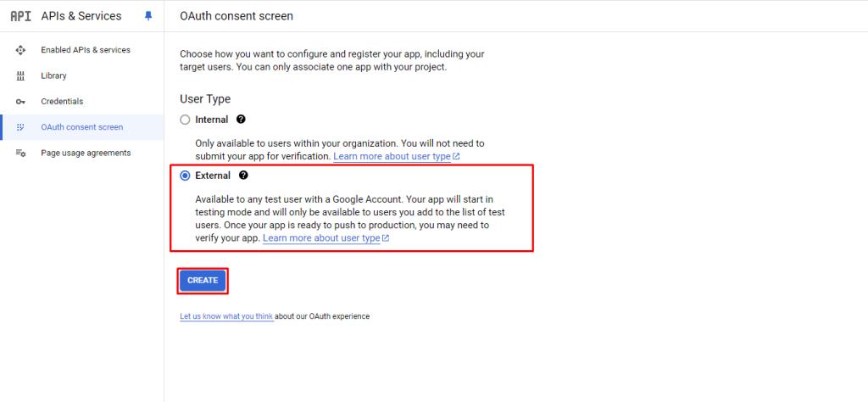Click the Internal label text
The height and width of the screenshot is (402, 868).
pos(211,120)
